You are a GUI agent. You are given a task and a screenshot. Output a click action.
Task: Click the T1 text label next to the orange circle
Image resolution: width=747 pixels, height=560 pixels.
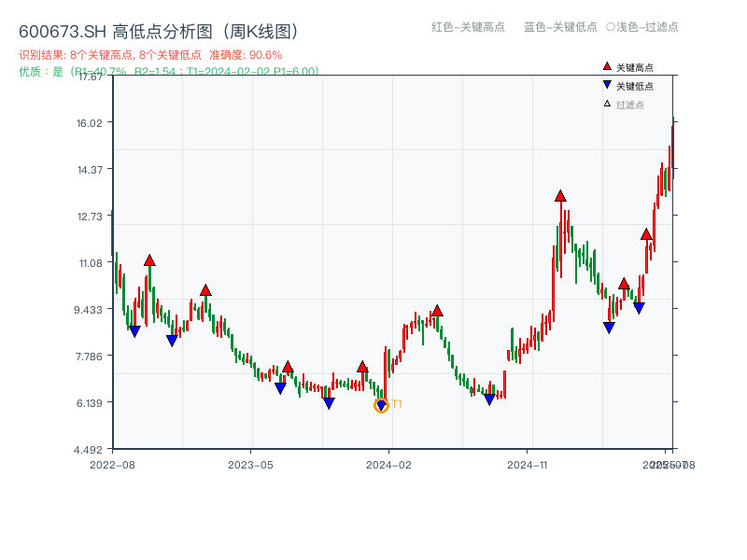pyautogui.click(x=397, y=404)
